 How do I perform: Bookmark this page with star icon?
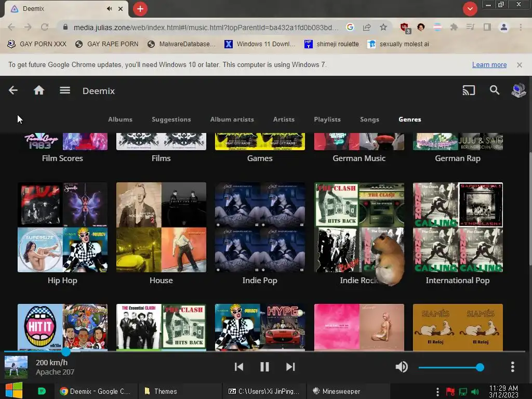point(383,27)
